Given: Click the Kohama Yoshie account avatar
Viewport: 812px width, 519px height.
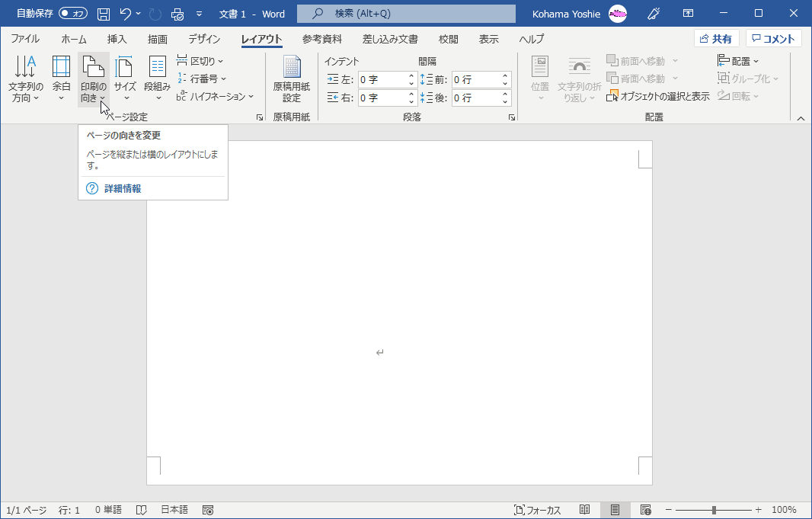Looking at the screenshot, I should [x=617, y=14].
